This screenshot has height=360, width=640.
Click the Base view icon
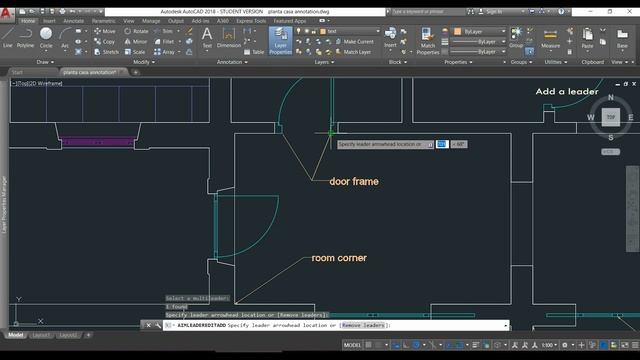[622, 39]
